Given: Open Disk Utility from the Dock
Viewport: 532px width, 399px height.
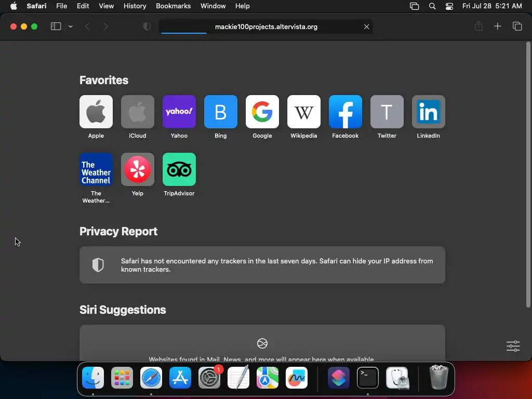Looking at the screenshot, I should [397, 378].
